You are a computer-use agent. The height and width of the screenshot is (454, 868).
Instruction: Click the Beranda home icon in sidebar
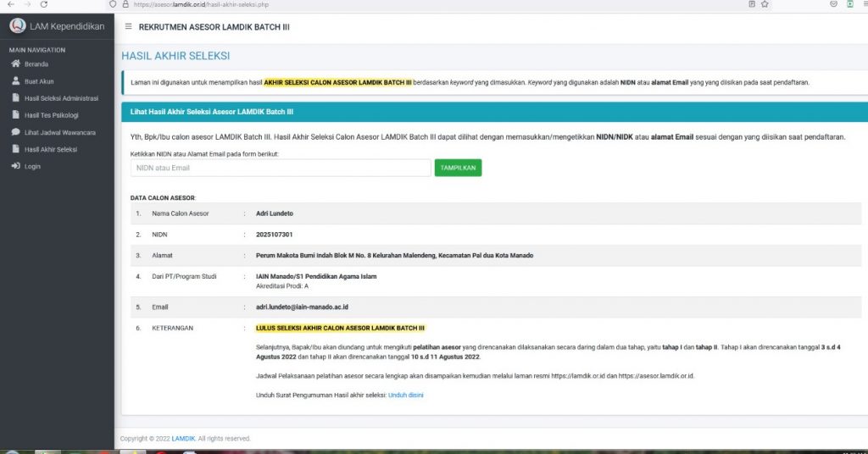point(15,64)
